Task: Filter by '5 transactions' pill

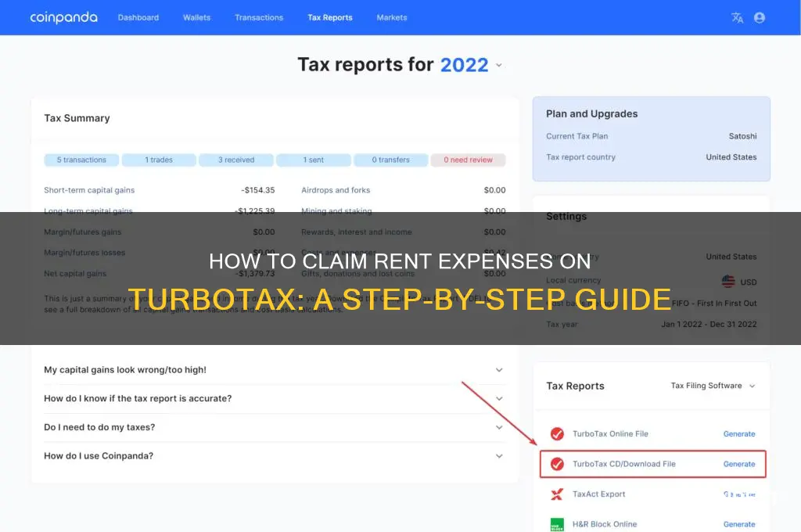Action: point(81,160)
